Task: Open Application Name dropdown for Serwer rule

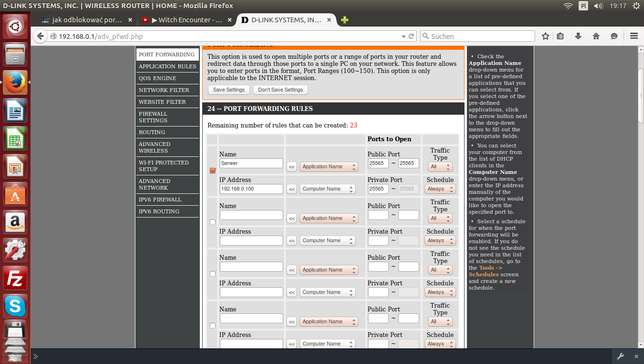Action: click(x=329, y=166)
